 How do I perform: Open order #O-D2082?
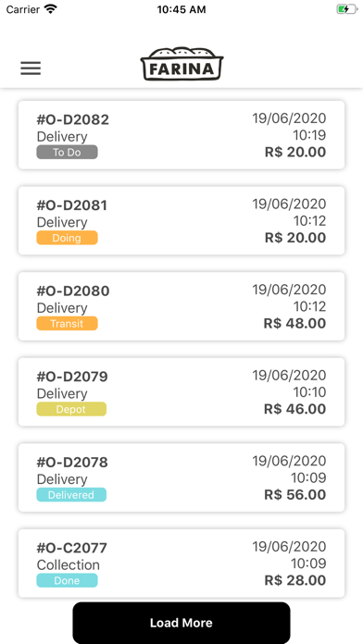click(x=181, y=135)
